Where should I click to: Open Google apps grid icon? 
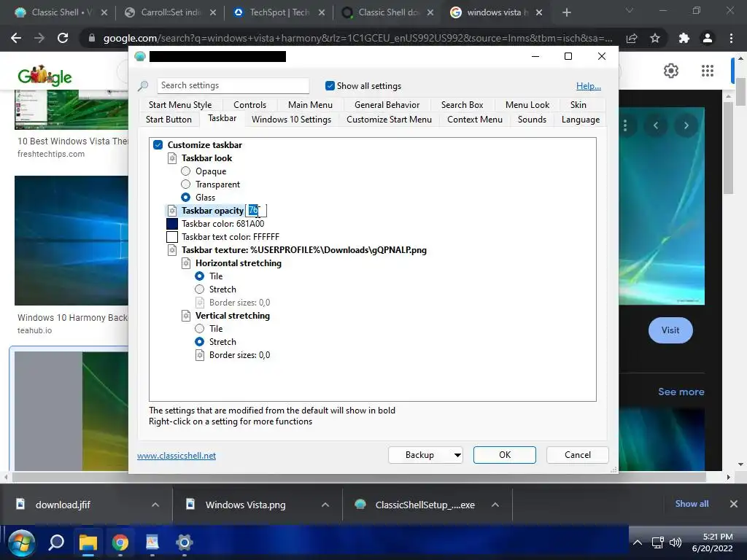point(708,71)
